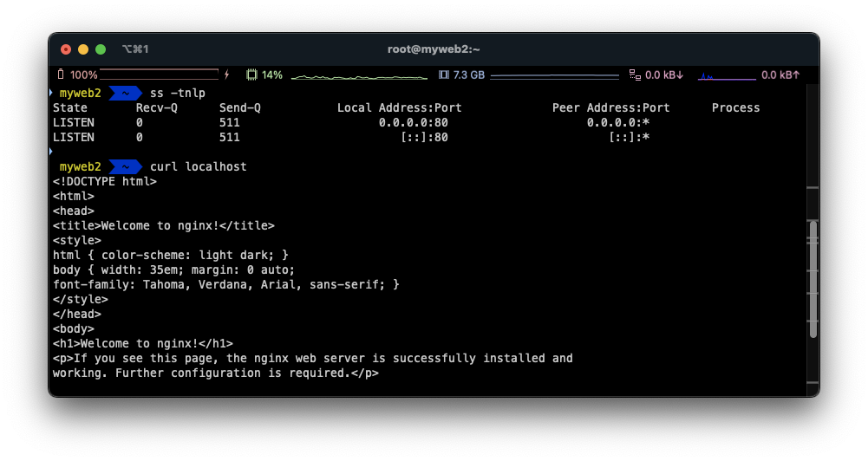Click the 'Local Address:Port' column header
The width and height of the screenshot is (868, 461).
(x=399, y=108)
